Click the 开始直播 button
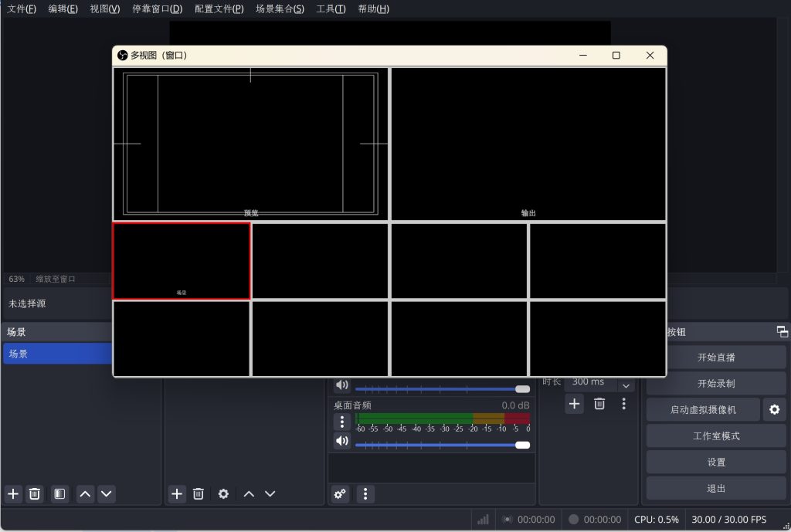The image size is (791, 532). click(716, 357)
